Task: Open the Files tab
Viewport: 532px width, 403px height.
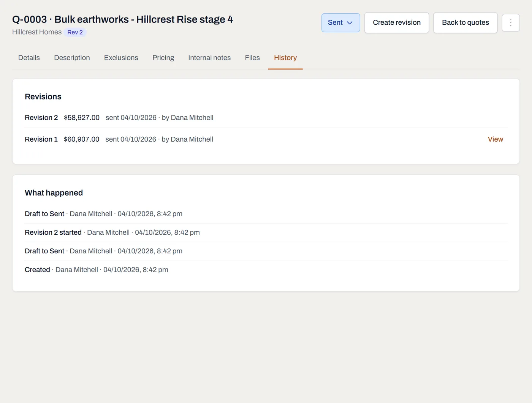Action: point(252,58)
